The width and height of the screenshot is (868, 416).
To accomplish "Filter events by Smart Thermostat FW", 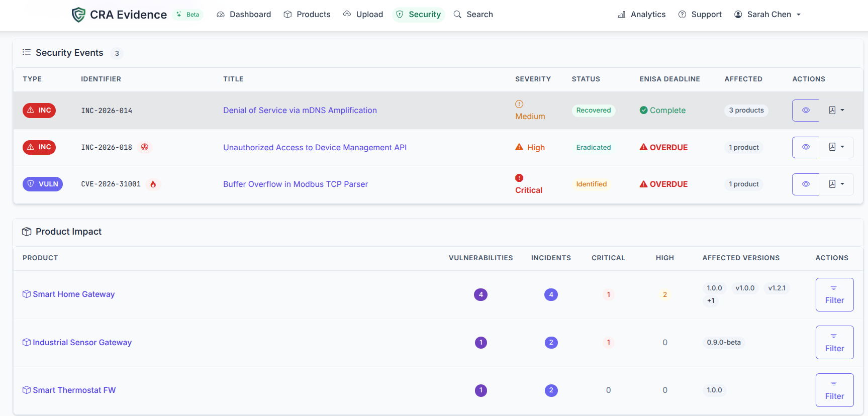I will [x=835, y=390].
